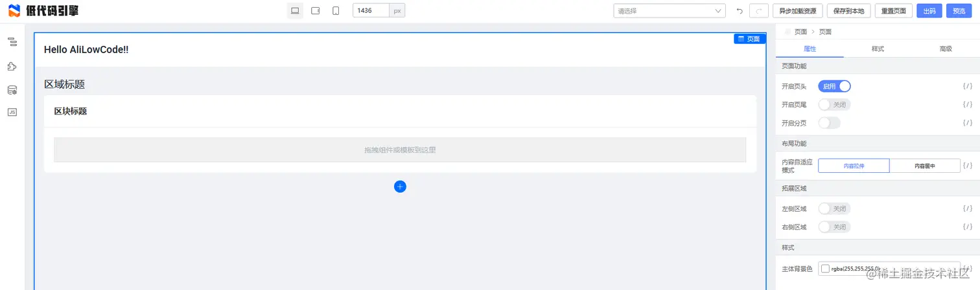Open the 请选择 dropdown in toolbar

click(x=670, y=11)
